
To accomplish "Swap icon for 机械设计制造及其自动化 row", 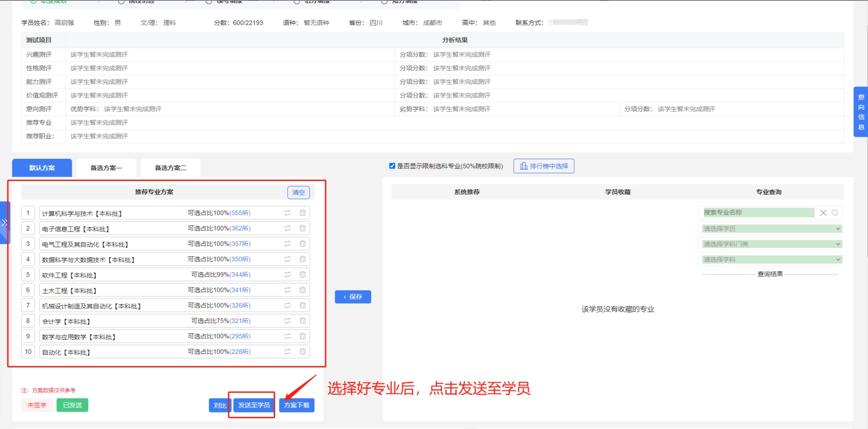I will coord(287,305).
